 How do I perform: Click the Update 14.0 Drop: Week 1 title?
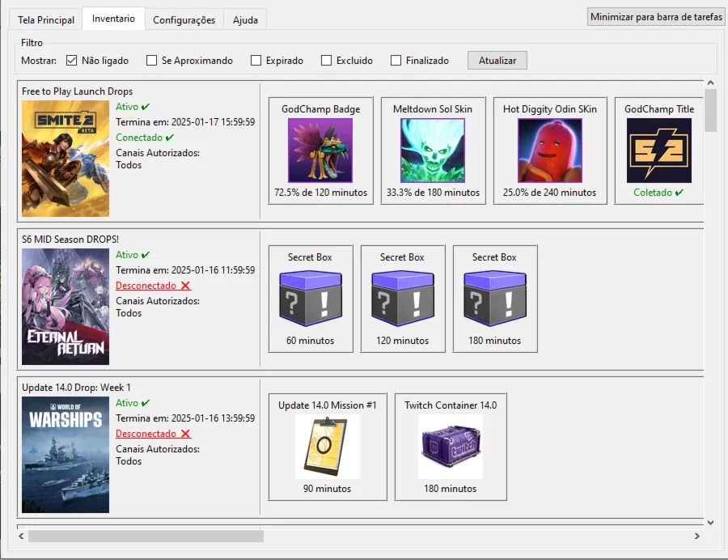pyautogui.click(x=76, y=388)
